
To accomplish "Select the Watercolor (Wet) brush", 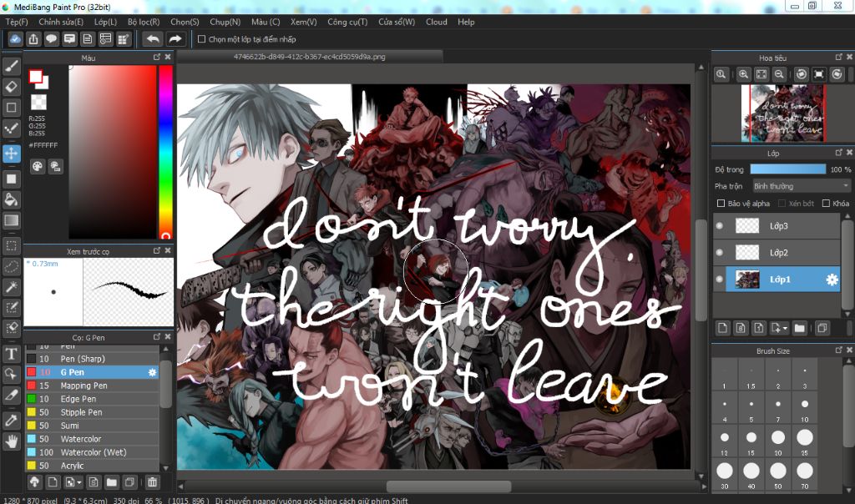I will tap(92, 452).
